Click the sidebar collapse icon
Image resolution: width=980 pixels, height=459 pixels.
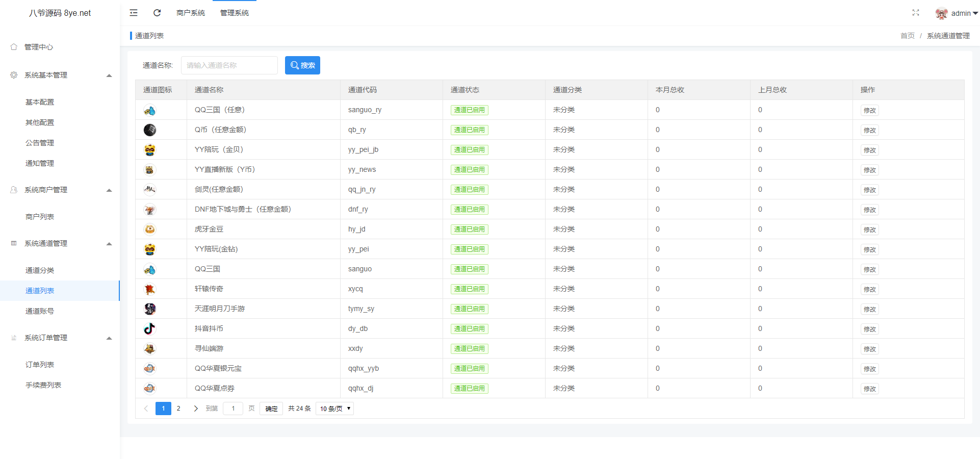(133, 12)
